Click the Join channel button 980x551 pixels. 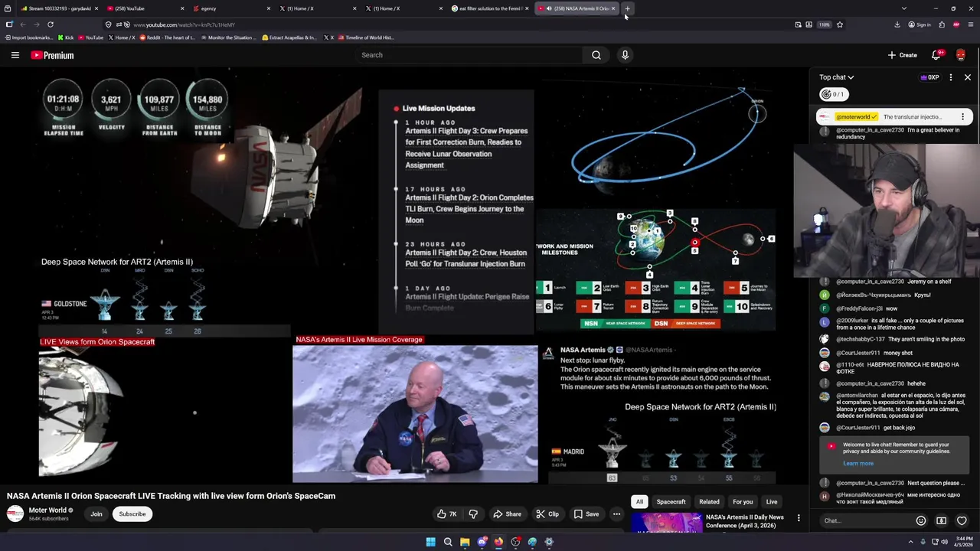tap(96, 514)
